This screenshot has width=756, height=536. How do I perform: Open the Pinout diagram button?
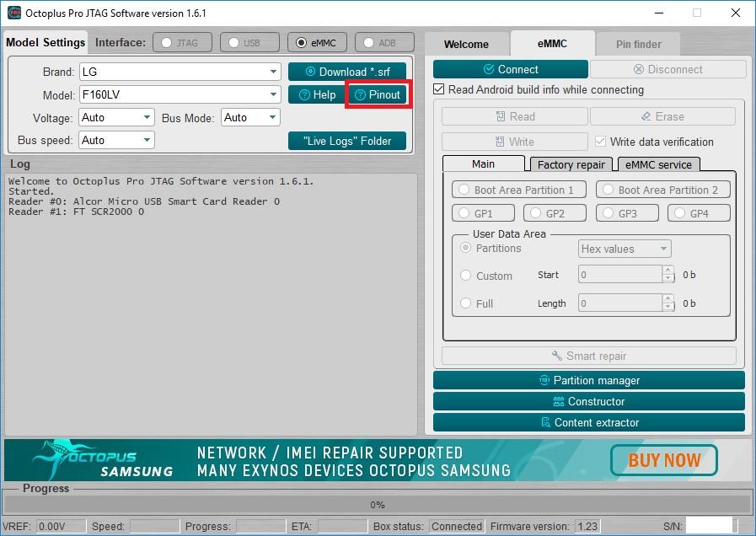click(x=378, y=94)
